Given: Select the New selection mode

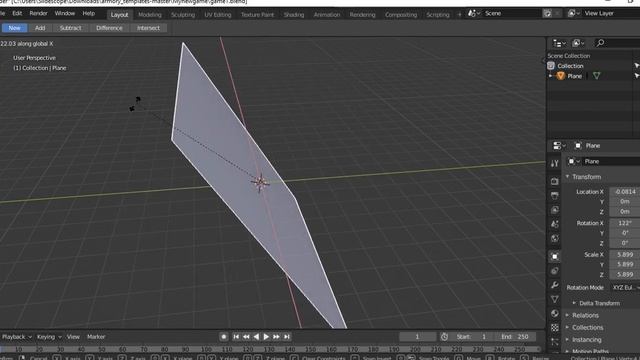Looking at the screenshot, I should pos(14,28).
